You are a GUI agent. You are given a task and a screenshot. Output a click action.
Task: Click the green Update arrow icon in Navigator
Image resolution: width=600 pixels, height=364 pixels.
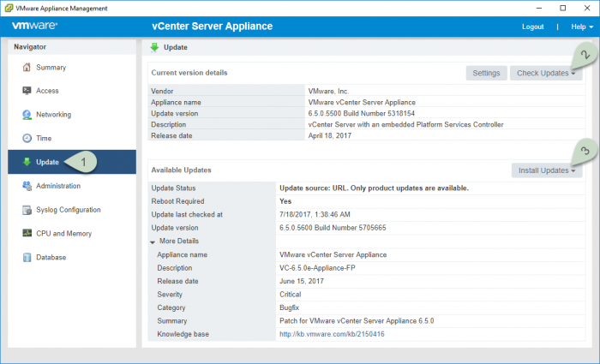(27, 162)
